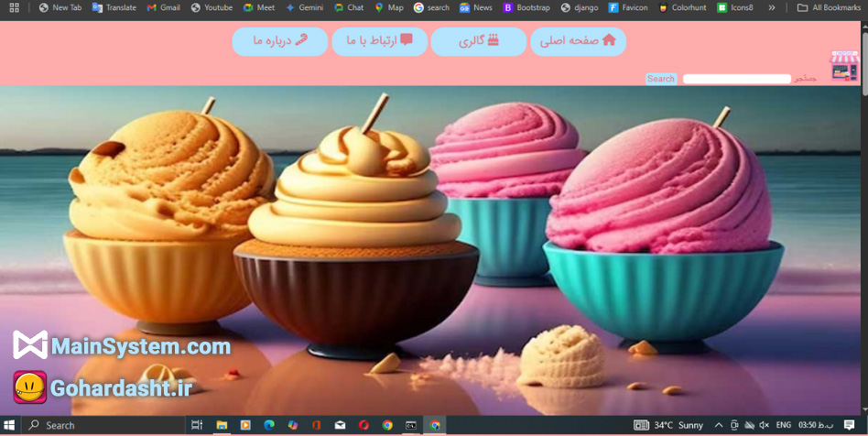
Task: Open the Action Center notifications icon
Action: tap(849, 426)
